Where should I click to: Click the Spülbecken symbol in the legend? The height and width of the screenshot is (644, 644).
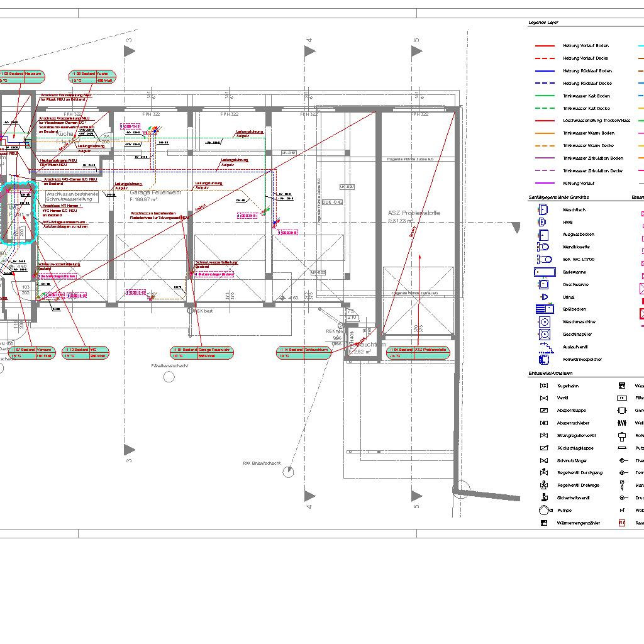pyautogui.click(x=544, y=309)
